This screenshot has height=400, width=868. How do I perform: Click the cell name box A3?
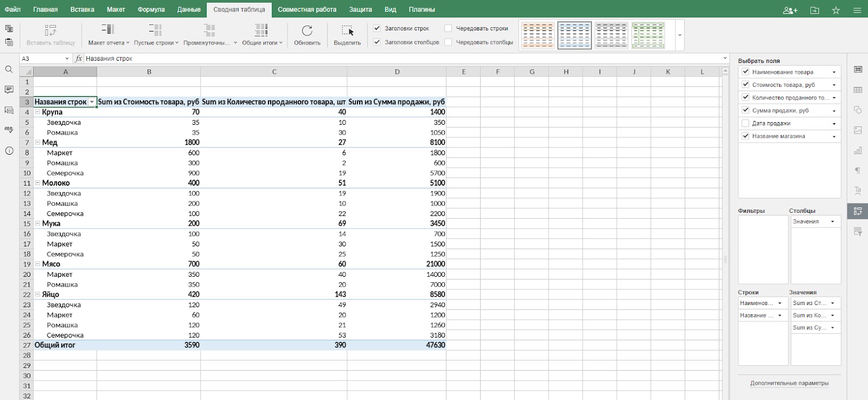(46, 59)
